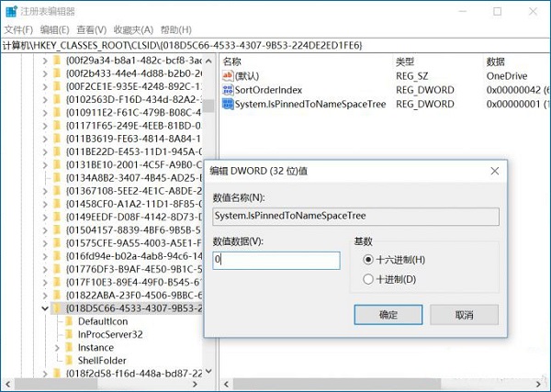Select 十进制(D) decimal radio button
This screenshot has width=551, height=392.
click(368, 280)
